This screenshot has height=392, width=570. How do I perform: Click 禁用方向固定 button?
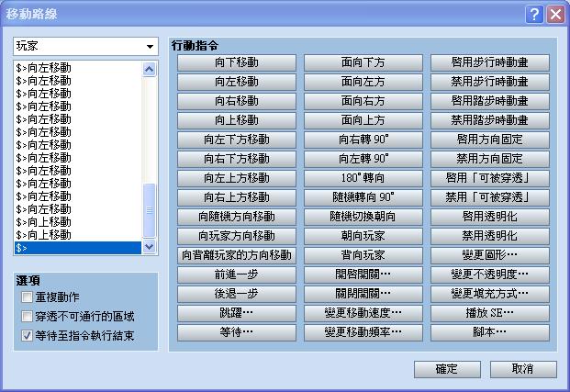tap(489, 159)
